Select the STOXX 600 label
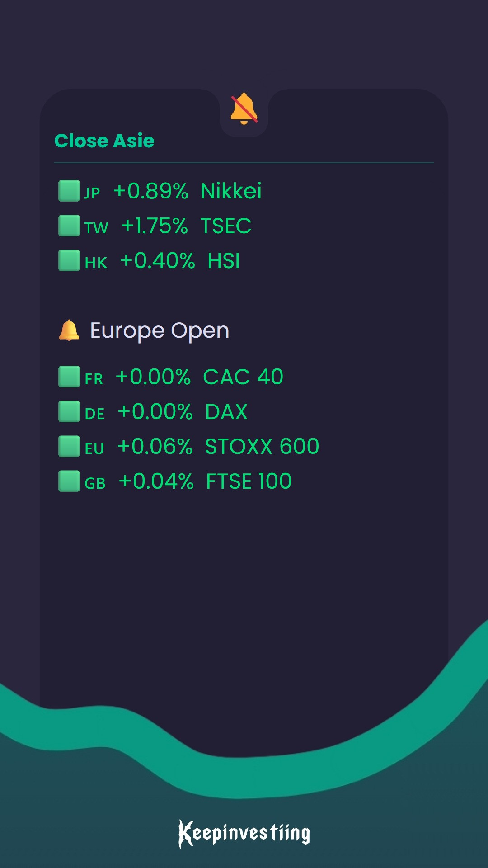The width and height of the screenshot is (488, 868). click(262, 446)
